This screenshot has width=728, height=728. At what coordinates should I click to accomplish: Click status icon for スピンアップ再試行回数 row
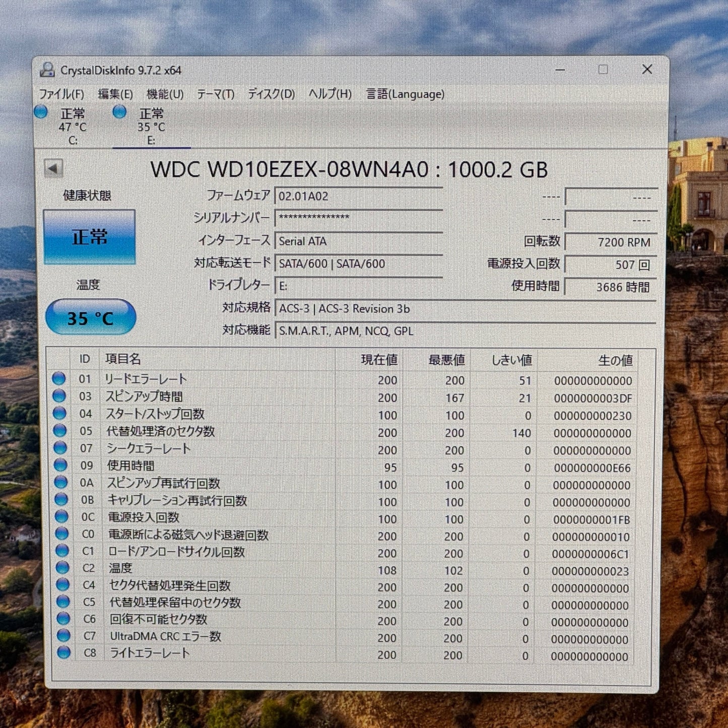(61, 482)
